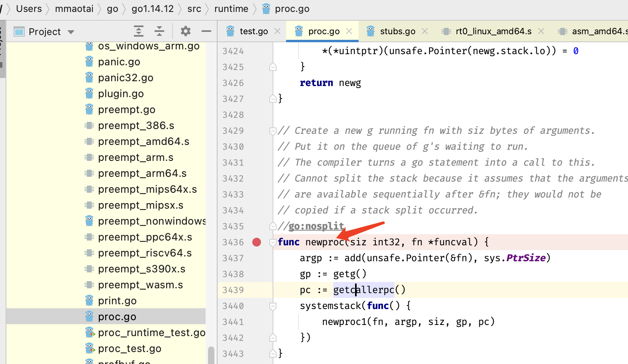The width and height of the screenshot is (628, 364).
Task: Click the go breadcrumb folder
Action: (112, 9)
